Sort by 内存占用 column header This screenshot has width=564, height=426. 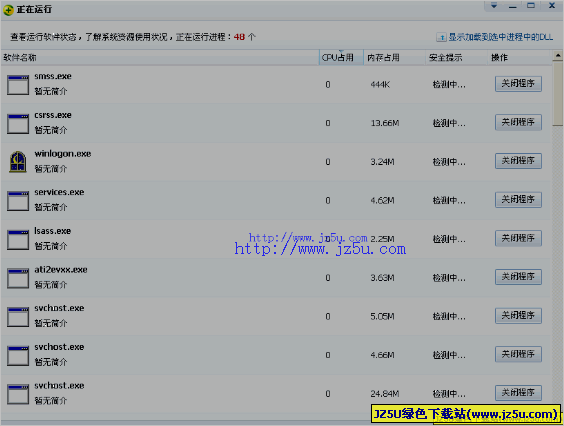[x=395, y=58]
